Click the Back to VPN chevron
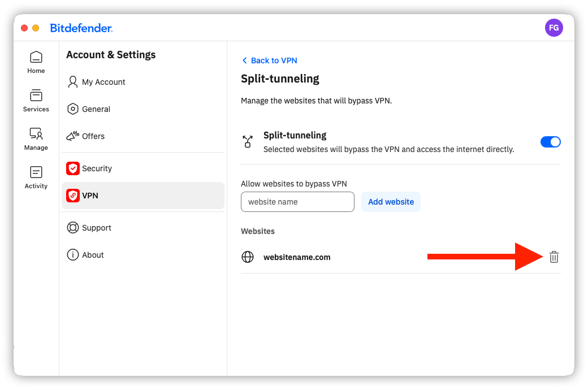588x390 pixels. [244, 60]
